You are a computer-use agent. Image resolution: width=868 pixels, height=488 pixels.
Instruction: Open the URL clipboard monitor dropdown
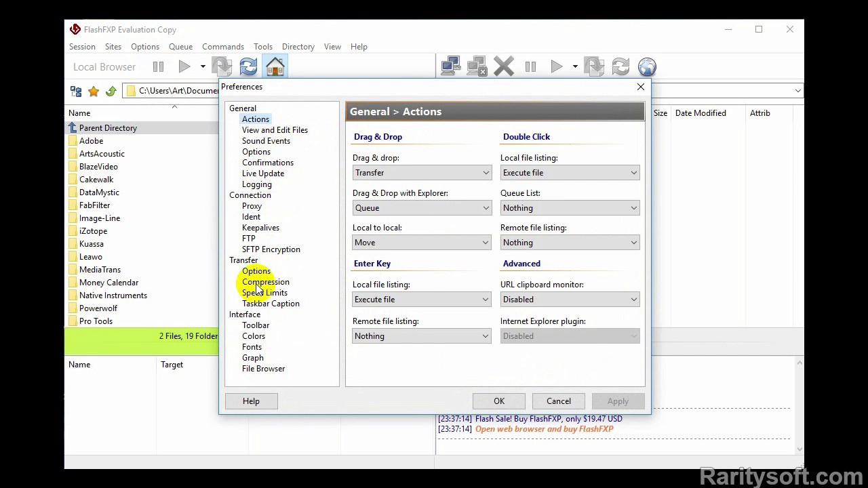click(570, 300)
